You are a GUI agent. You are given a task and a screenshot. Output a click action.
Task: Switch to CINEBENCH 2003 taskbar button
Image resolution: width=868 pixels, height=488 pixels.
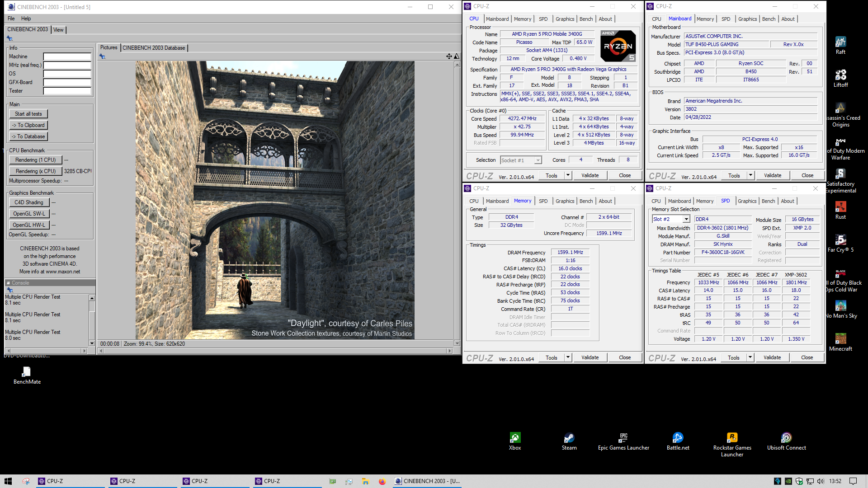pyautogui.click(x=427, y=481)
